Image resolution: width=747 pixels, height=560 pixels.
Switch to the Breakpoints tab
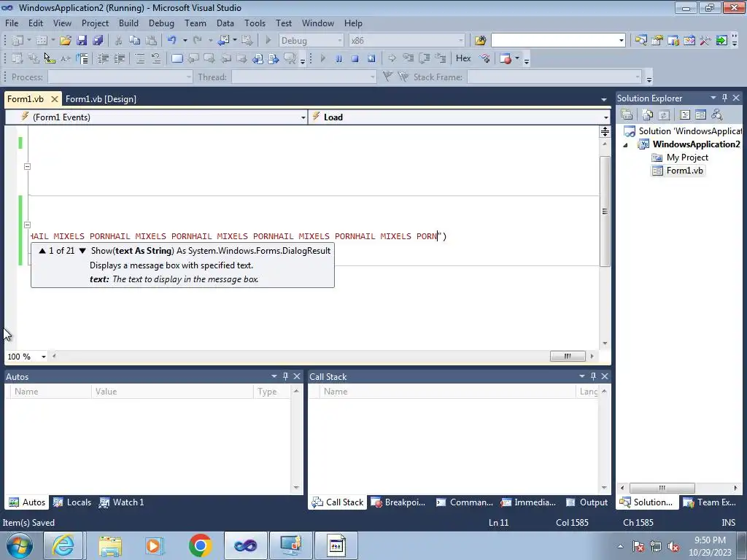(398, 502)
